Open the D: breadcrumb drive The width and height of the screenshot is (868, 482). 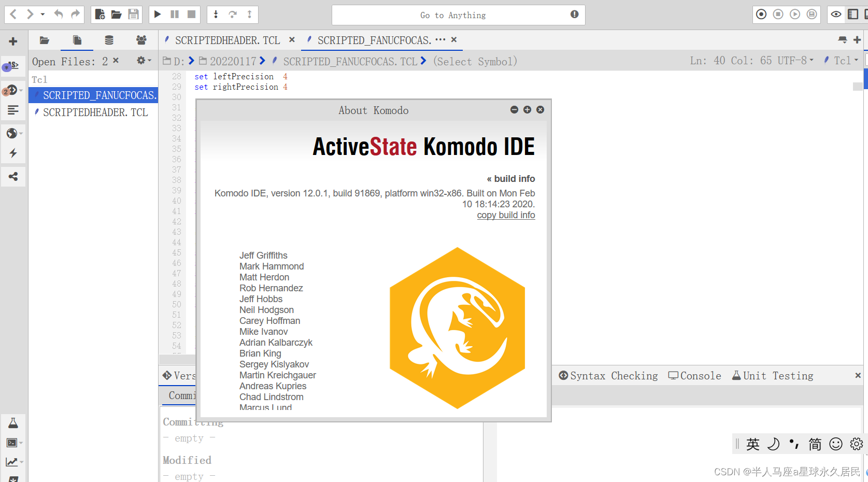(x=174, y=61)
